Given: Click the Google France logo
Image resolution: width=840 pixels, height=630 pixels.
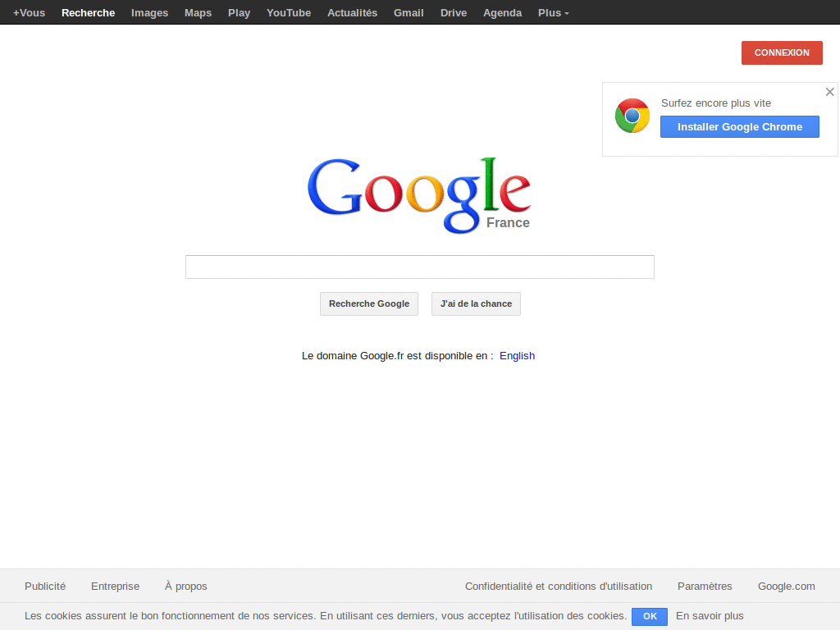Looking at the screenshot, I should pyautogui.click(x=419, y=195).
